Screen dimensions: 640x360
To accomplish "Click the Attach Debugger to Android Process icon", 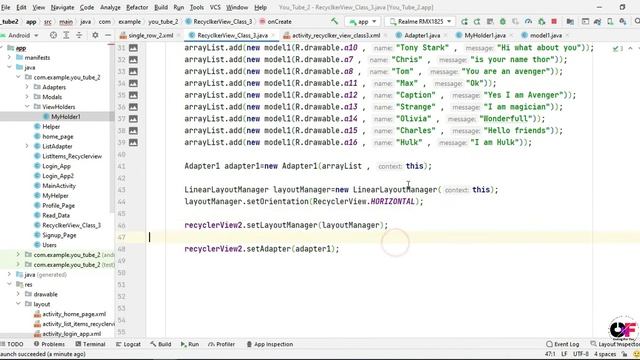I will [542, 22].
